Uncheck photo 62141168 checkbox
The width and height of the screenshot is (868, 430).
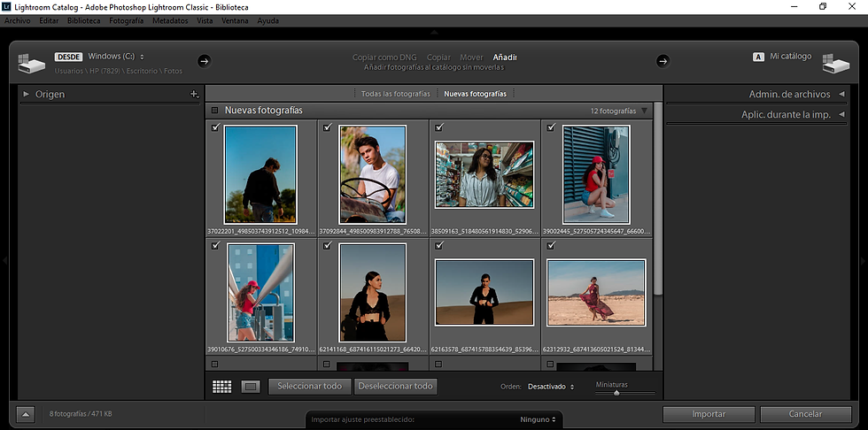[x=327, y=246]
